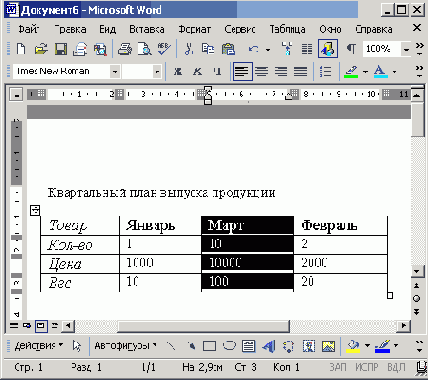
Task: Toggle Bold formatting button
Action: click(x=178, y=71)
